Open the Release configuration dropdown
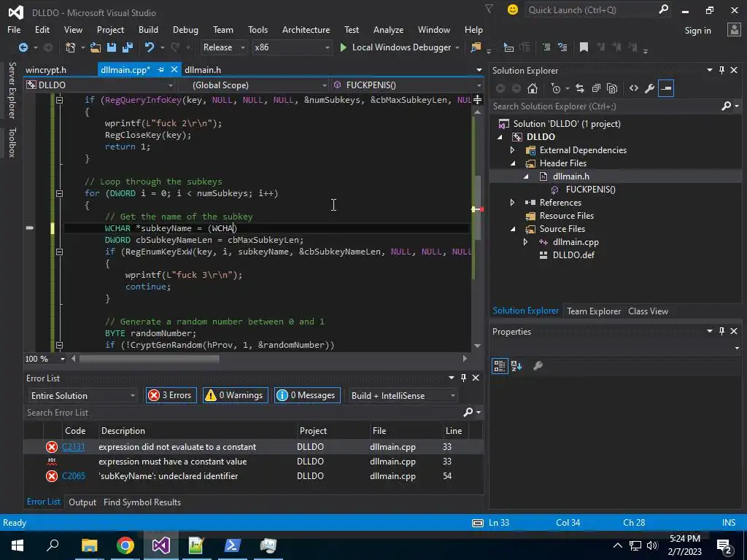This screenshot has height=560, width=747. [223, 47]
